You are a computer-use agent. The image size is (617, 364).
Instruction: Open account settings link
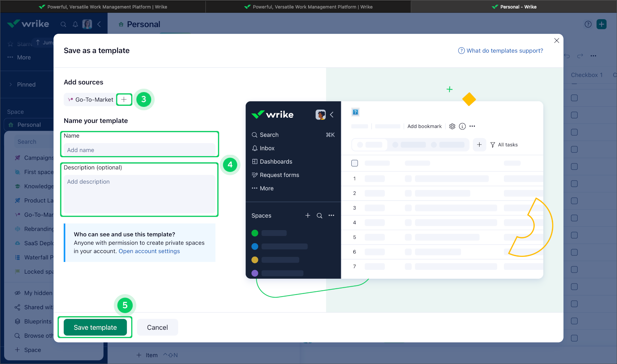click(149, 251)
